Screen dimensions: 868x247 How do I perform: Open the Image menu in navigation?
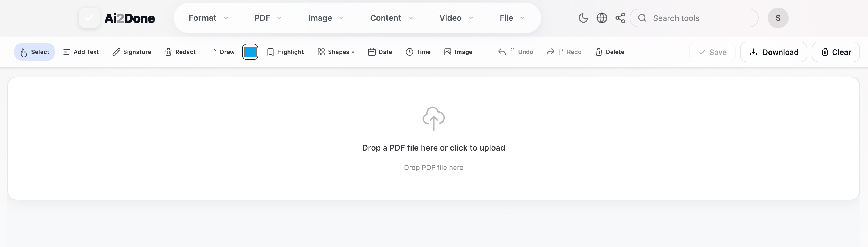326,18
